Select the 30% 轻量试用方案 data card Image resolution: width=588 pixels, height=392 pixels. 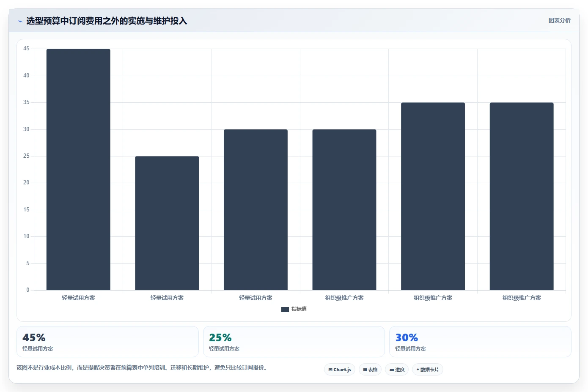480,342
